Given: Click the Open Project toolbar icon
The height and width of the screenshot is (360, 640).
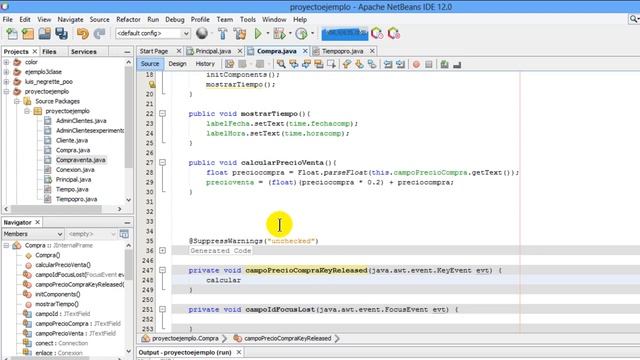Looking at the screenshot, I should [44, 33].
